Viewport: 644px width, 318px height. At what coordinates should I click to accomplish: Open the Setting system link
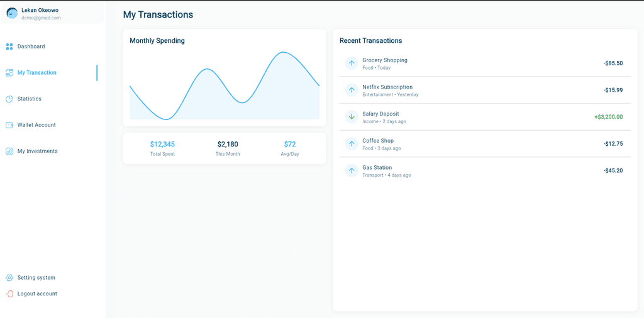click(x=36, y=278)
